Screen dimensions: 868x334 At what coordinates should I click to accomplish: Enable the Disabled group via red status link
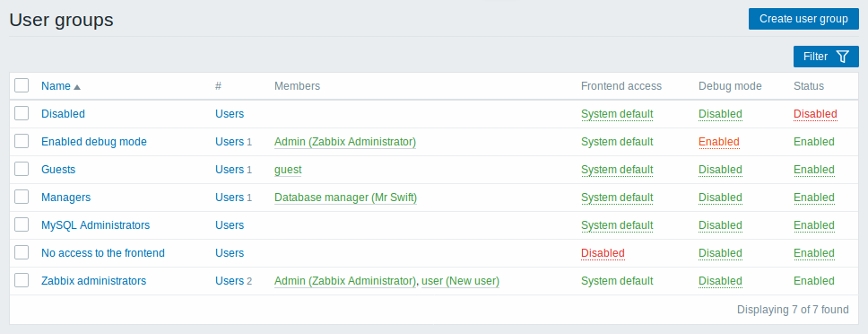[815, 114]
